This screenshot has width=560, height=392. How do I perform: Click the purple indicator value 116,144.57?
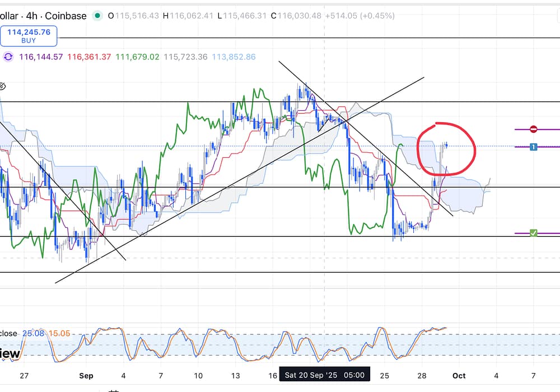[41, 57]
